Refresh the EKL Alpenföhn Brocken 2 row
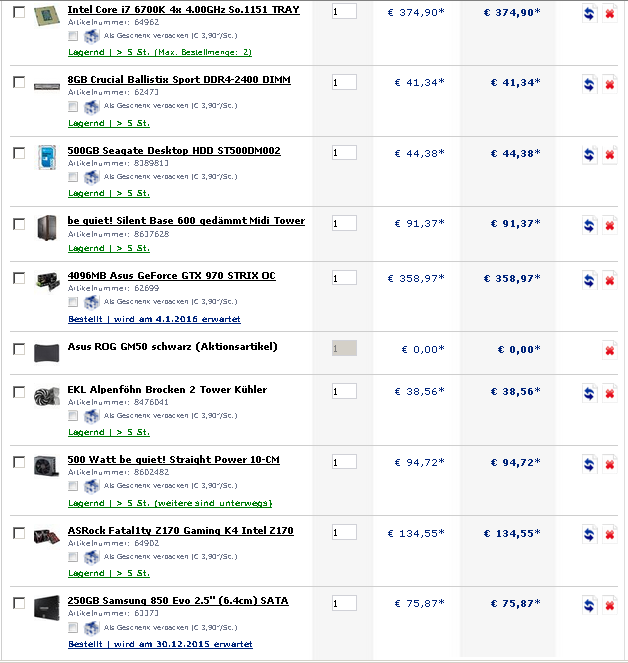Viewport: 628px width, 663px height. pyautogui.click(x=590, y=393)
